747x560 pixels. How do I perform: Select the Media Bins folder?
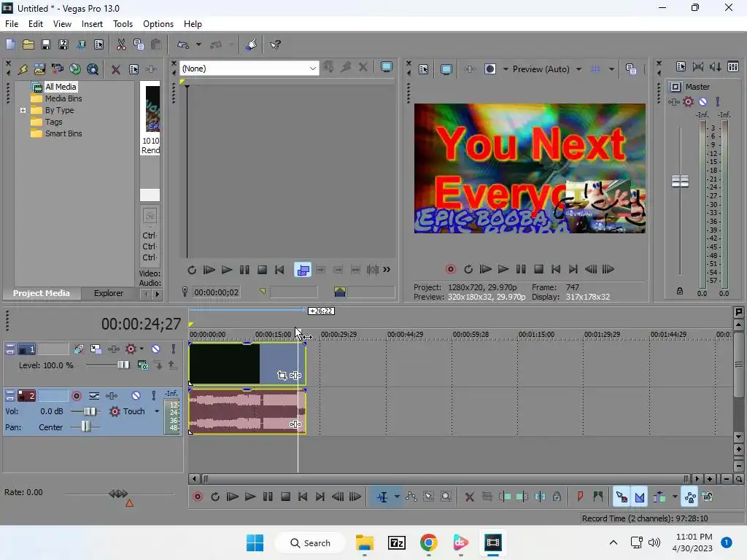point(63,98)
